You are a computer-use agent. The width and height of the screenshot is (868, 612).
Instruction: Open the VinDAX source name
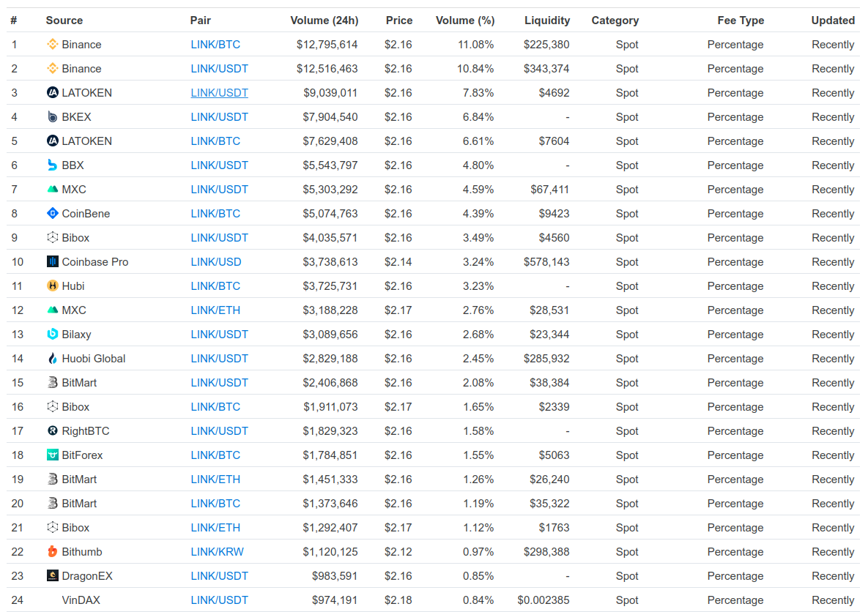click(x=81, y=600)
